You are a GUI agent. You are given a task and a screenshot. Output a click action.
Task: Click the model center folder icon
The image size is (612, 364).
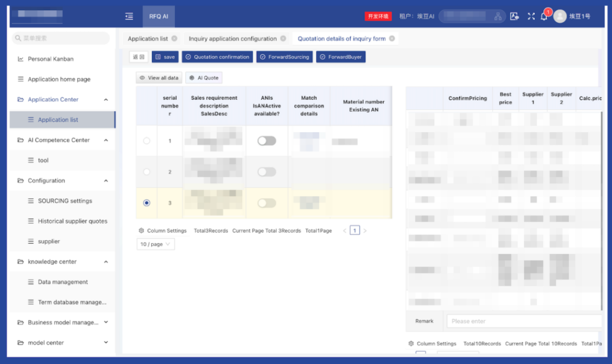click(20, 343)
